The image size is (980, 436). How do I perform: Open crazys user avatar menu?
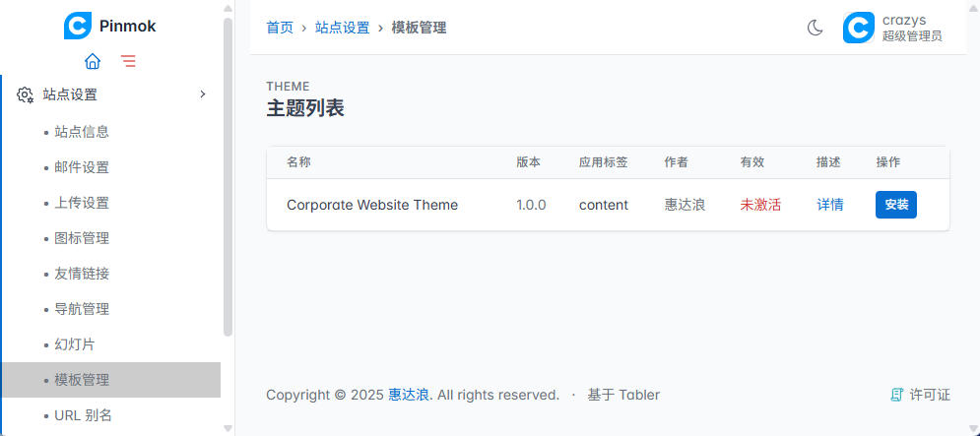point(859,28)
